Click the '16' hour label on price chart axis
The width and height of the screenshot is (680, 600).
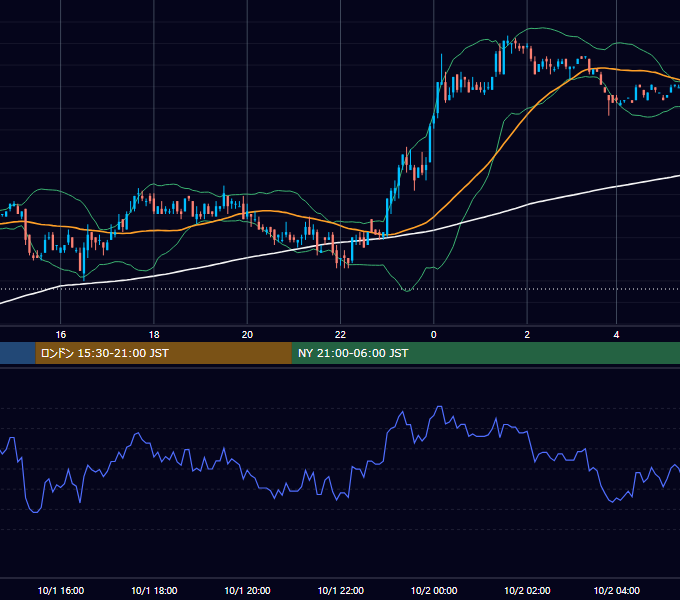[61, 335]
